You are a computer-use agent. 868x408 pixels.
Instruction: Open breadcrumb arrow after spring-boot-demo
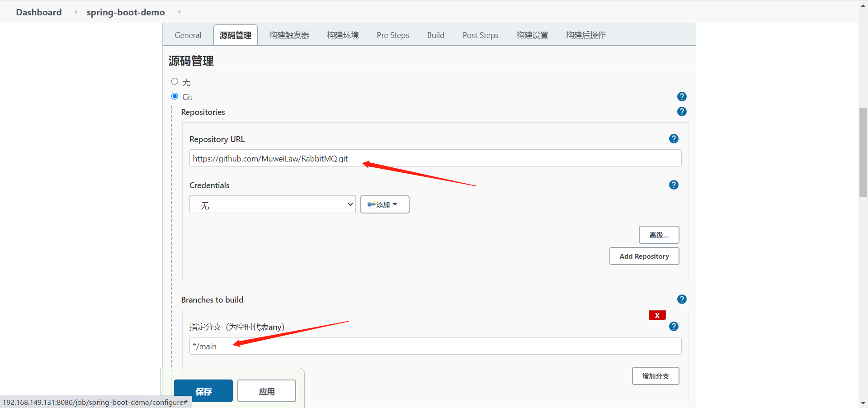click(179, 12)
